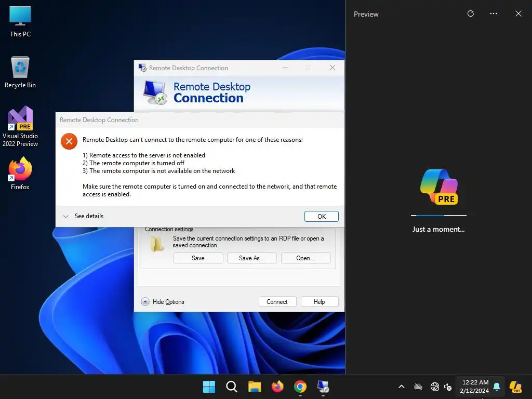532x399 pixels.
Task: Minimize the Remote Desktop Connection window
Action: [285, 68]
